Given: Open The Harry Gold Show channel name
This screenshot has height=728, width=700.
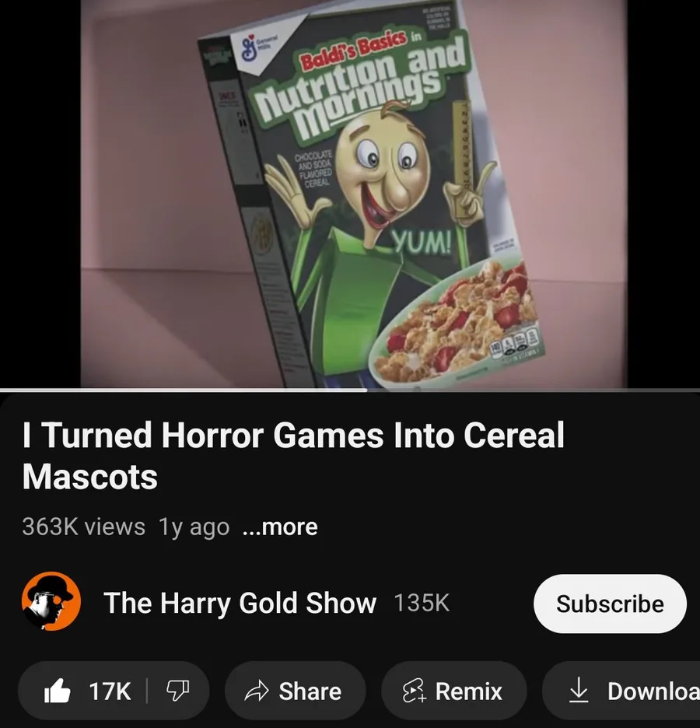Looking at the screenshot, I should (x=240, y=603).
